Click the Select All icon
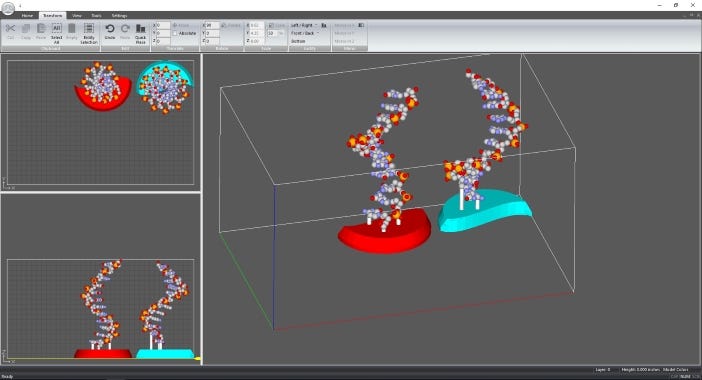 pos(56,29)
